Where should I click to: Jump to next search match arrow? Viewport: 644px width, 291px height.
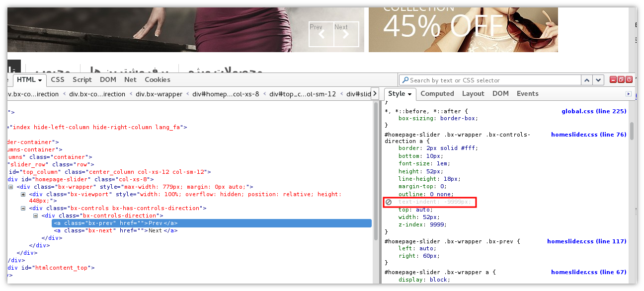point(598,80)
